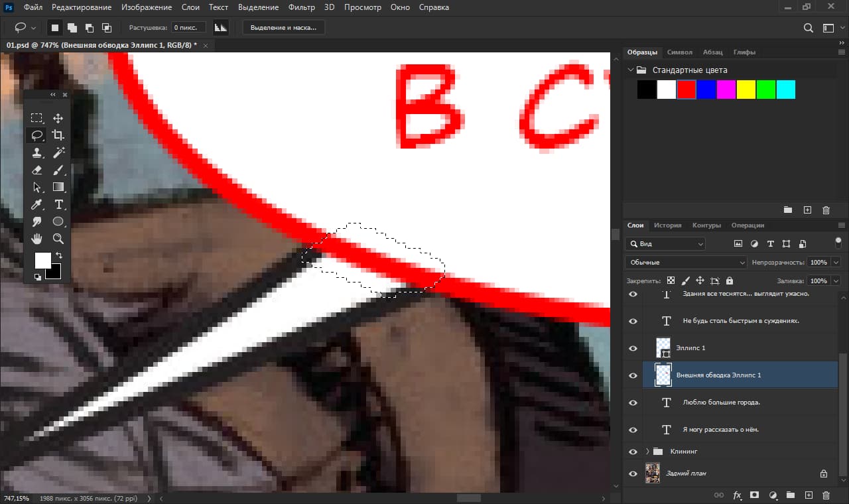
Task: Toggle visibility of Задний план layer
Action: [633, 473]
